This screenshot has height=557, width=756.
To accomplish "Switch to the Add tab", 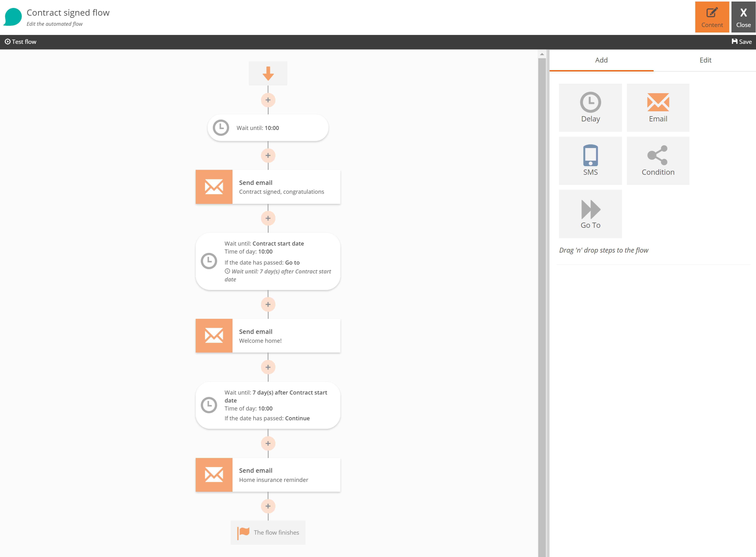I will pos(601,60).
